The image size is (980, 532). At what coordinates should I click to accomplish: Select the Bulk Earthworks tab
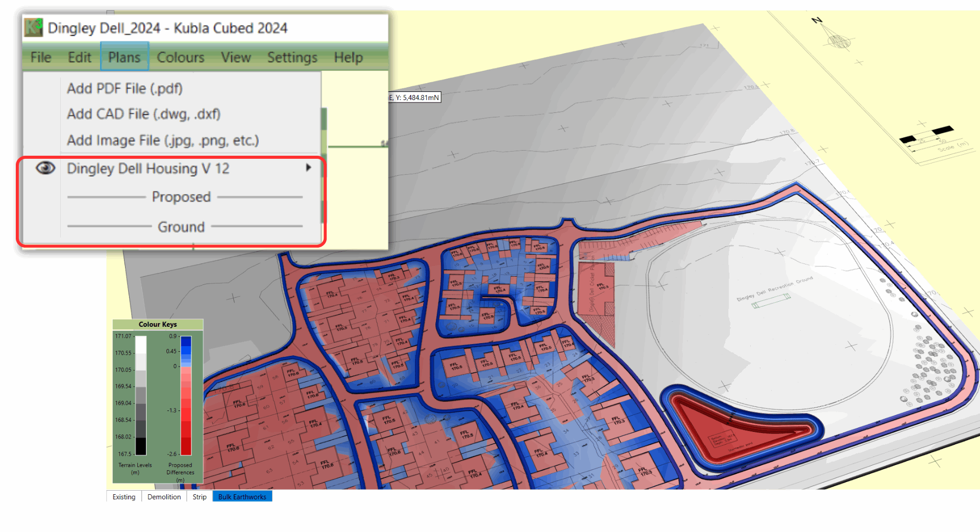pyautogui.click(x=242, y=497)
